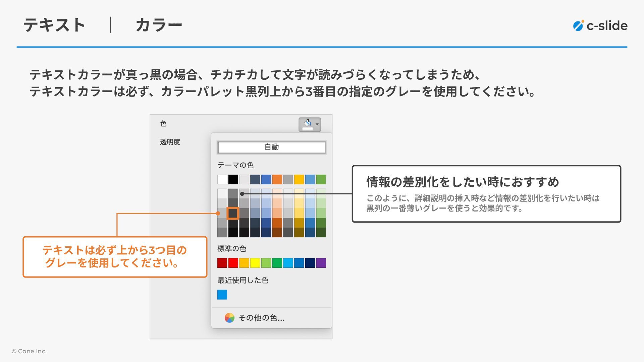Open the fill color dropdown arrow
Screen dimensions: 644x362
(x=317, y=124)
